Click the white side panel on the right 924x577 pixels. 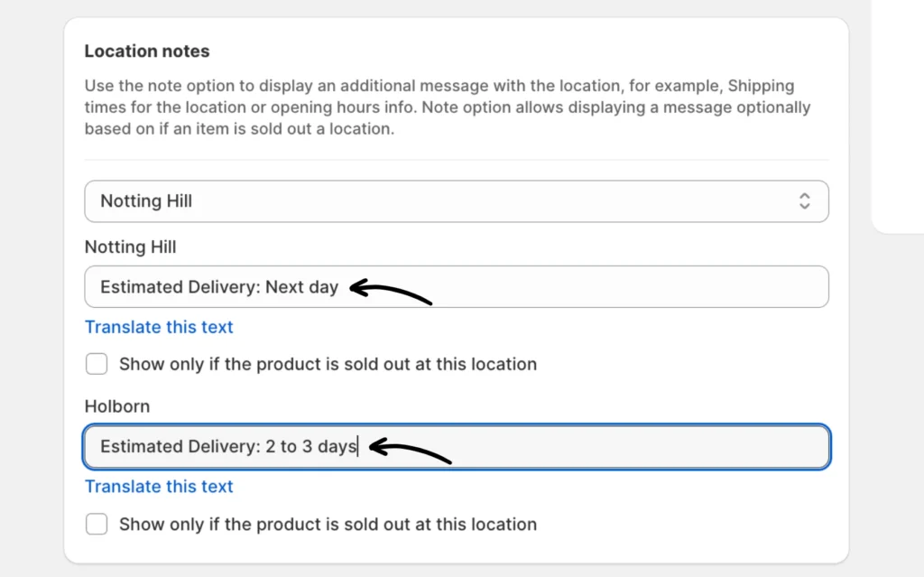[x=898, y=117]
